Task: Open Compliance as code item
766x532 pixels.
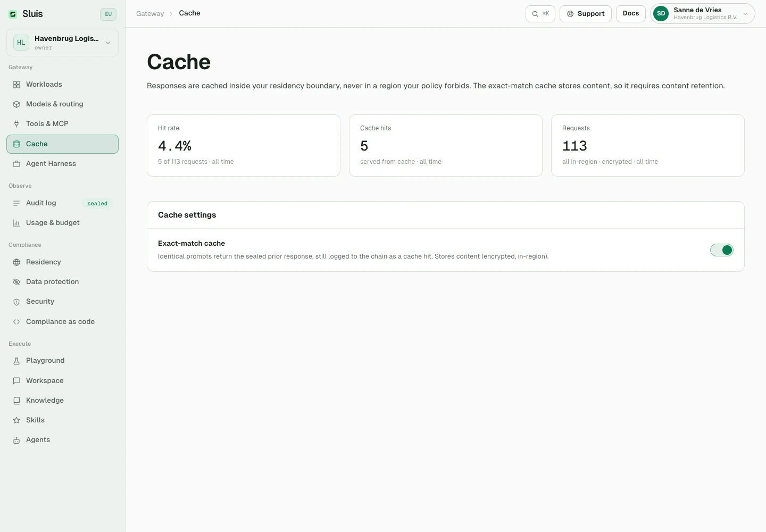Action: pos(62,322)
